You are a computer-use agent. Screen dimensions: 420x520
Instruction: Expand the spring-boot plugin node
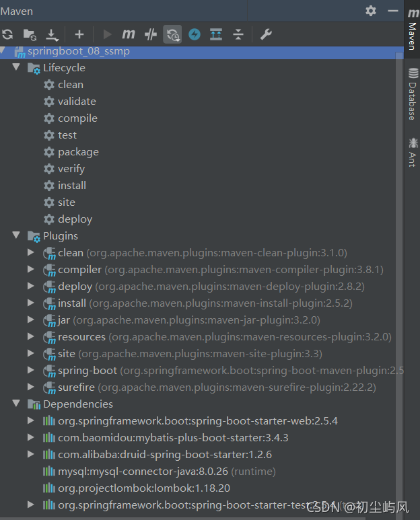[30, 370]
